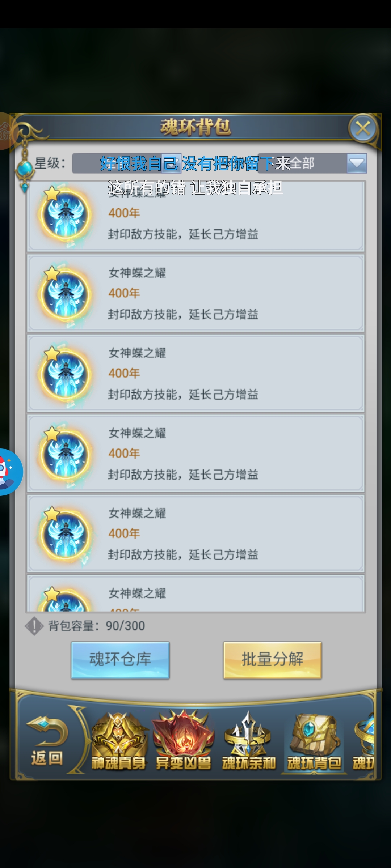Select the third 女神蝶之耀 400年 entry
Viewport: 391px width, 868px height.
pyautogui.click(x=195, y=373)
